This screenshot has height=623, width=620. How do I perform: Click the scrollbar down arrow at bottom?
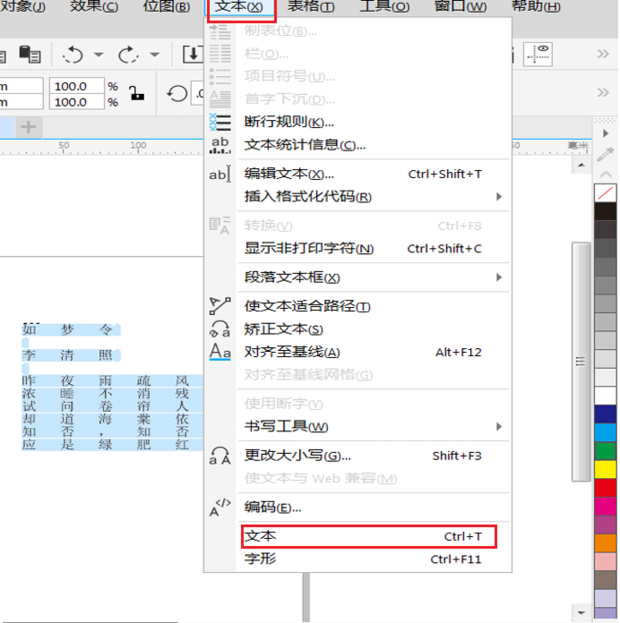tap(581, 613)
